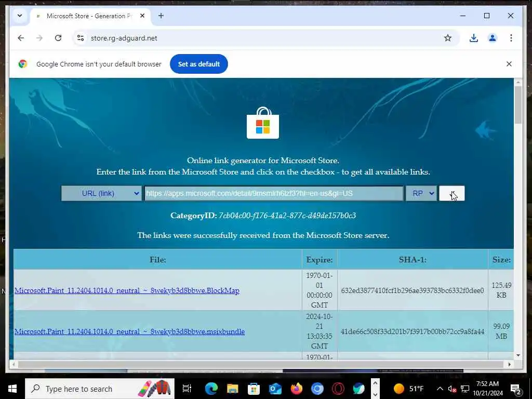Click the page scroll down arrow
532x399 pixels.
[518, 355]
